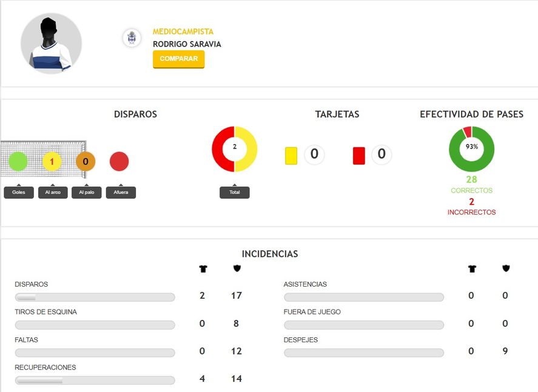This screenshot has width=538, height=392.
Task: Select the orange Al palo circle
Action: tap(86, 161)
